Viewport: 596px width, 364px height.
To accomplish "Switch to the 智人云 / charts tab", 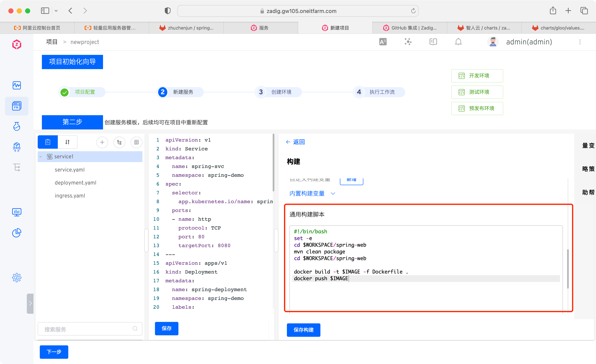I will tap(484, 28).
